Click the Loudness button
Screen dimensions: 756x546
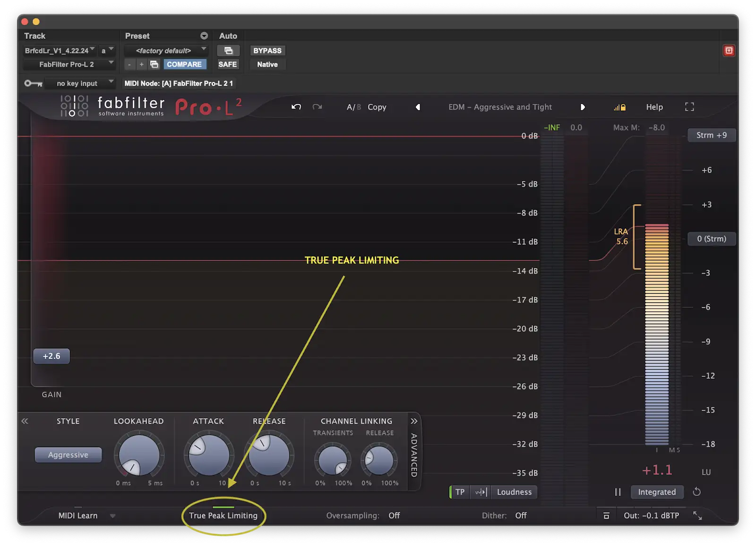click(x=514, y=492)
